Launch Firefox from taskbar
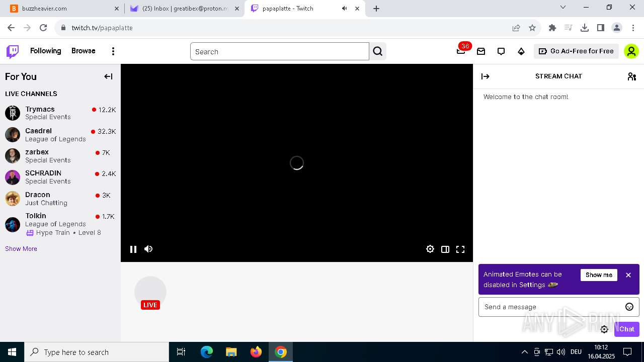The width and height of the screenshot is (644, 362). [256, 352]
